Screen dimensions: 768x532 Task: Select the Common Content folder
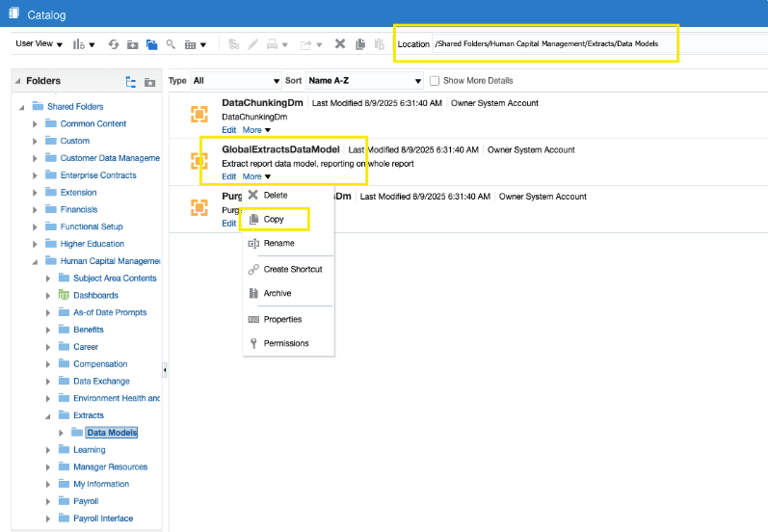click(93, 124)
